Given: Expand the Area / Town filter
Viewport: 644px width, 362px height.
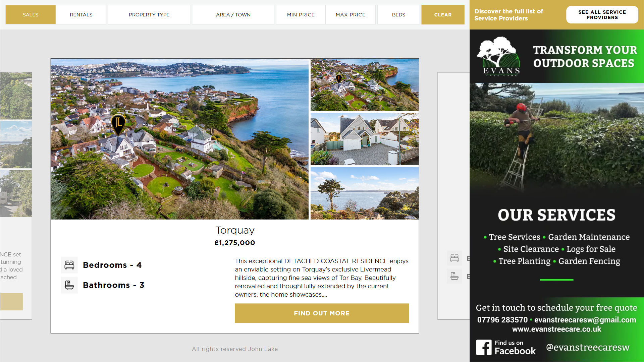Looking at the screenshot, I should [233, 15].
